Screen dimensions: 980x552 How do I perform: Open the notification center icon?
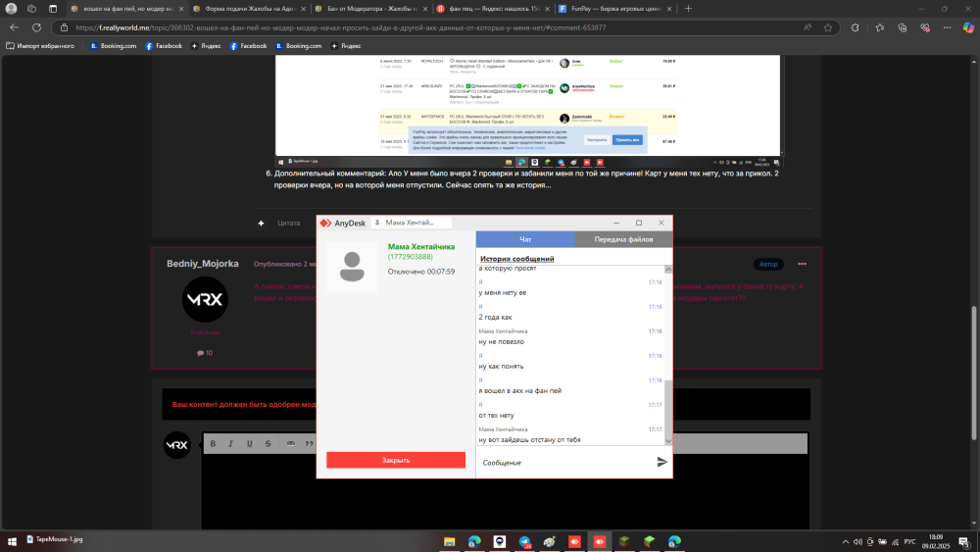[963, 541]
